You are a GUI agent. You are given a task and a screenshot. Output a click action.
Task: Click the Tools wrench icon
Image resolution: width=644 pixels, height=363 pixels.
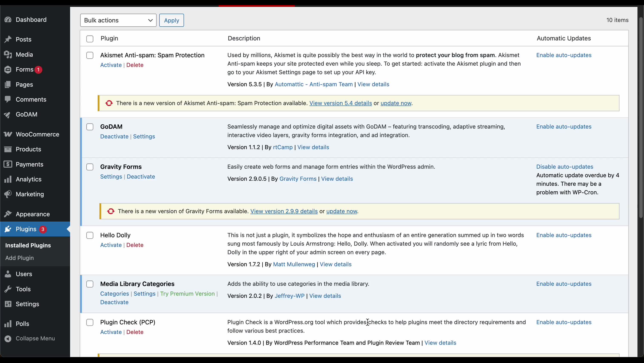coord(8,289)
